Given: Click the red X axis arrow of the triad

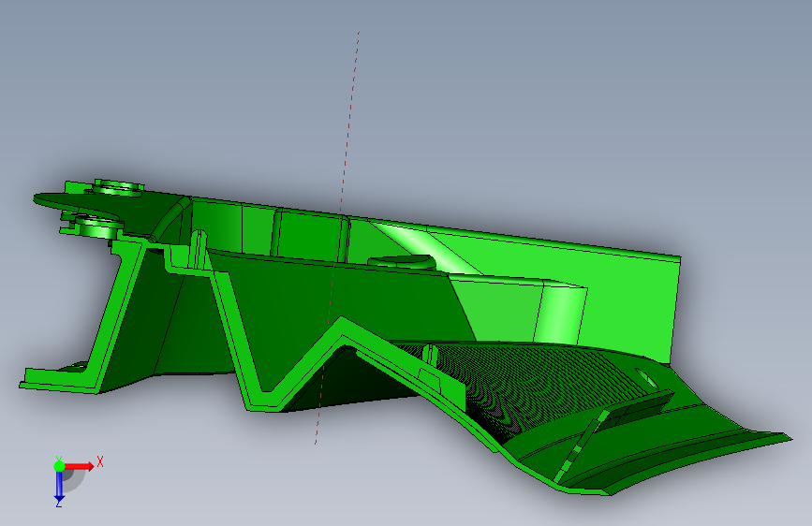Looking at the screenshot, I should pos(79,466).
